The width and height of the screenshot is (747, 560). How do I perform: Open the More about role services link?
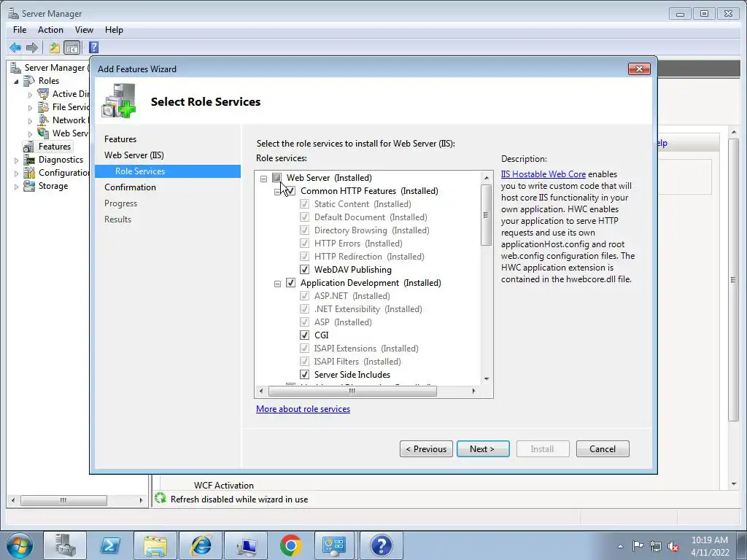[x=303, y=409]
